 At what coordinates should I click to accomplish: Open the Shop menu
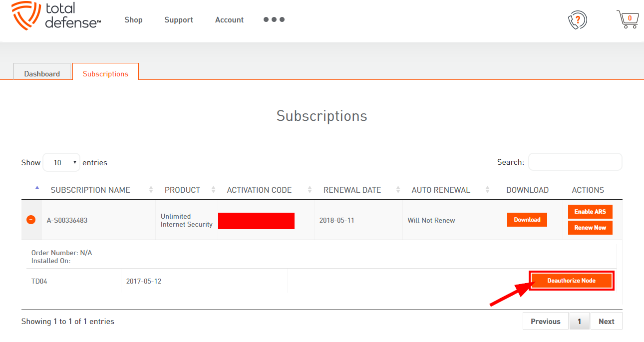133,20
